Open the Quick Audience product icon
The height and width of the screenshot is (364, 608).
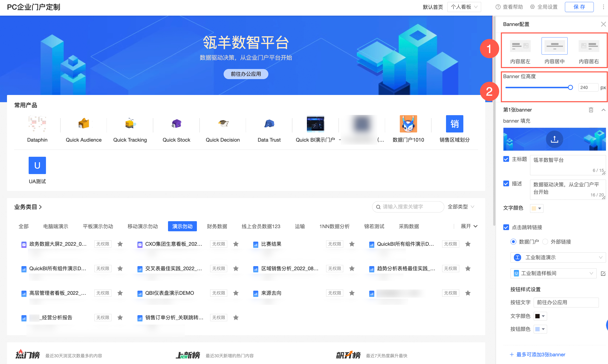point(84,124)
